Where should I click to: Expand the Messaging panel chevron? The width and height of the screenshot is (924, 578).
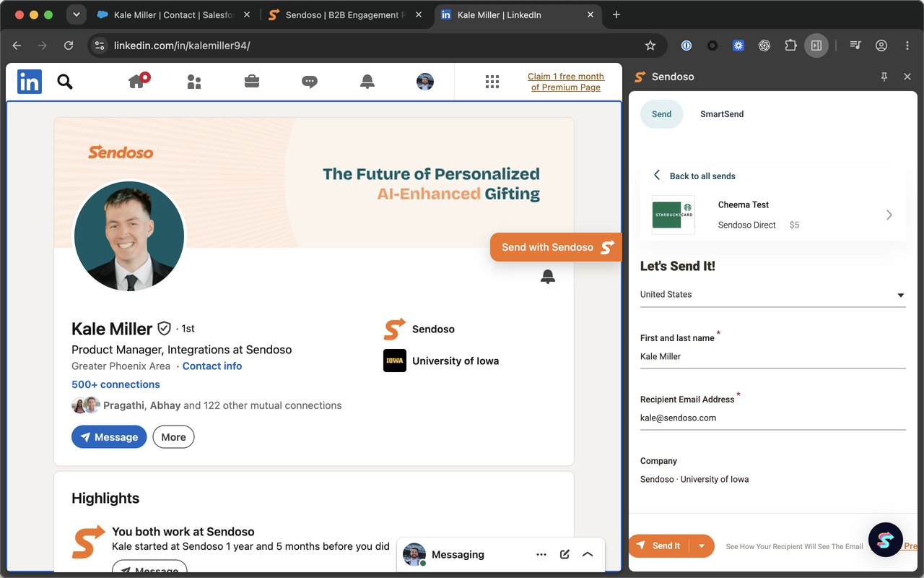tap(588, 554)
